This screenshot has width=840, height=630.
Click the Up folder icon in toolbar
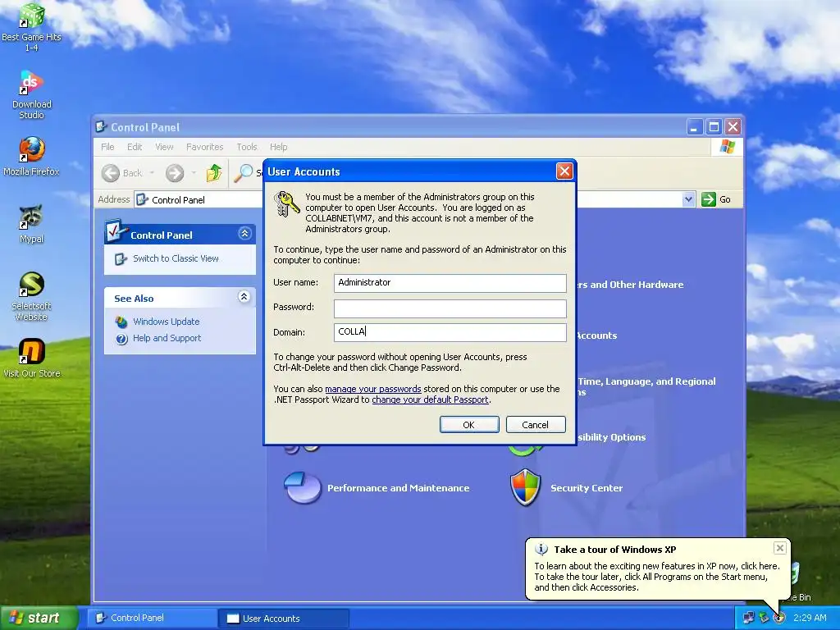tap(214, 173)
